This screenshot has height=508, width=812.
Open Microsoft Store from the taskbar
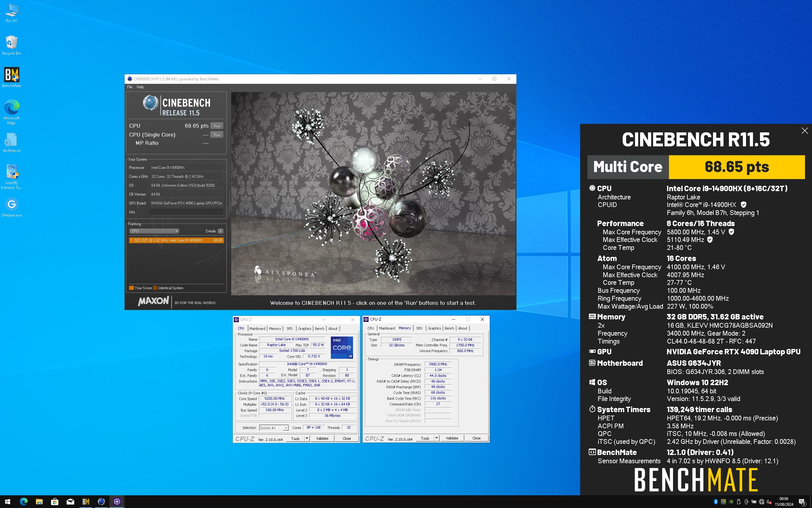[x=55, y=502]
